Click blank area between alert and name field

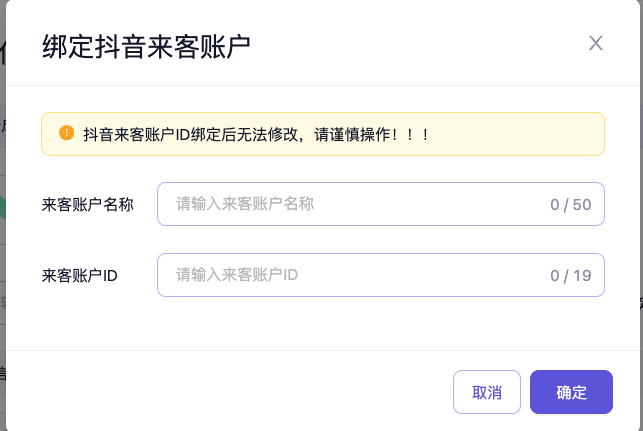point(320,169)
